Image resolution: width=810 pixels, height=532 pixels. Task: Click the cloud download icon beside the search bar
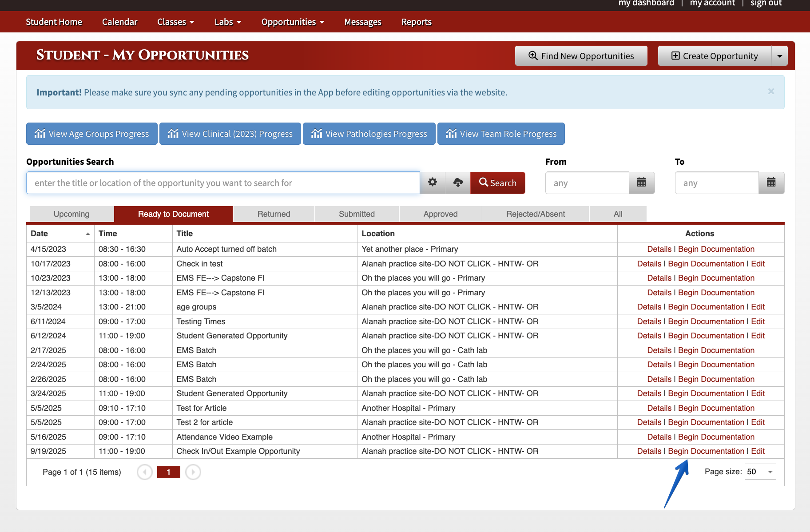point(458,183)
